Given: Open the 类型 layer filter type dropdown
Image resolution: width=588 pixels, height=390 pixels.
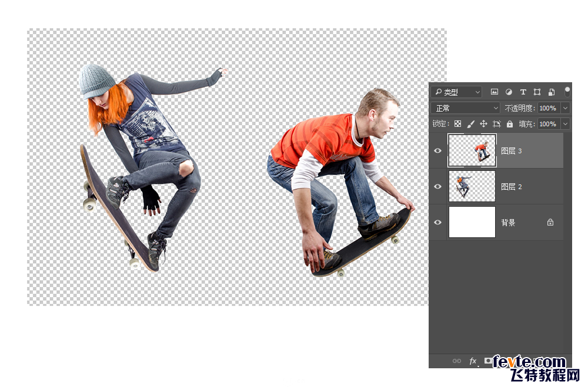Looking at the screenshot, I should pos(456,92).
